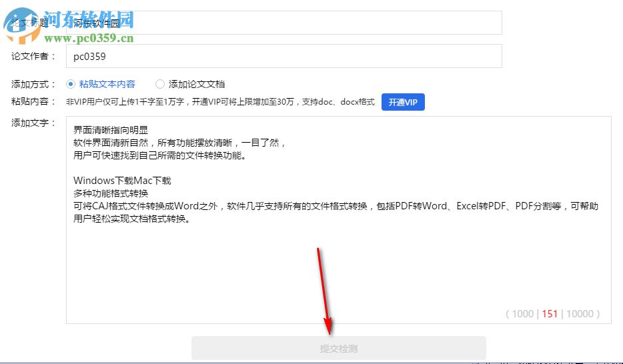Click into the 论文标题 title input field
Image resolution: width=623 pixels, height=364 pixels.
pos(283,23)
